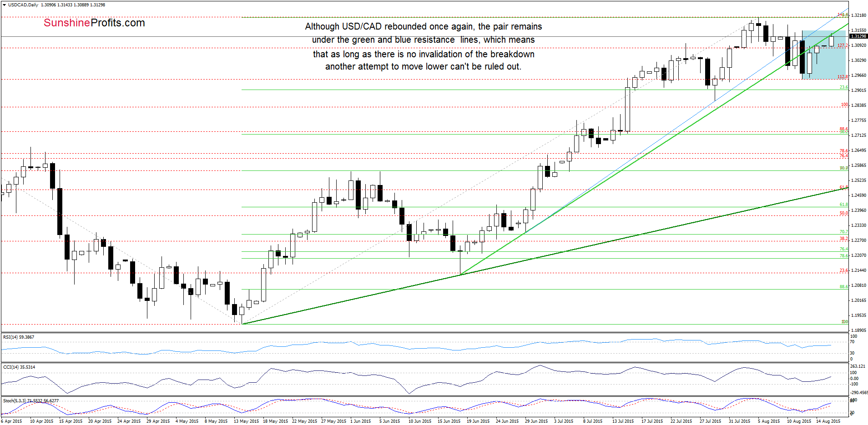Click the 1.22700 price axis label
Screen dimensions: 868x425
point(859,240)
